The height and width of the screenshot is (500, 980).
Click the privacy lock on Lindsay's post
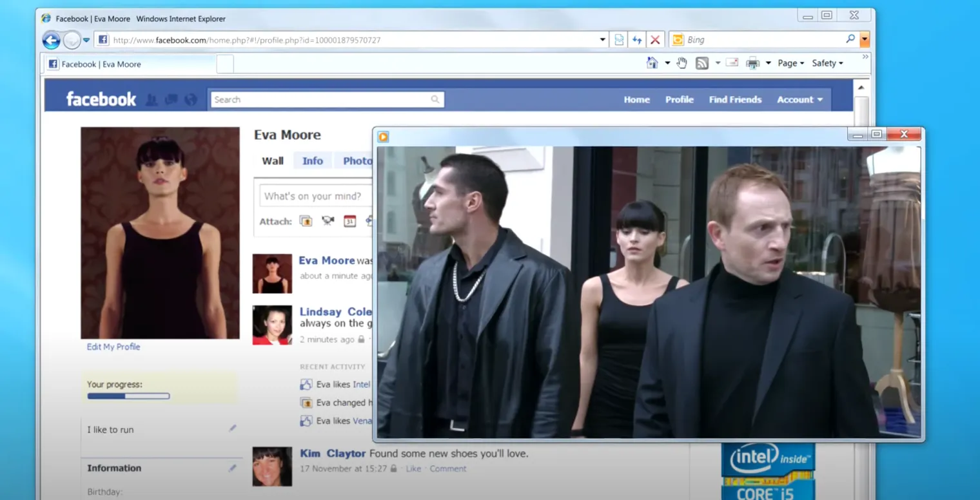click(361, 339)
